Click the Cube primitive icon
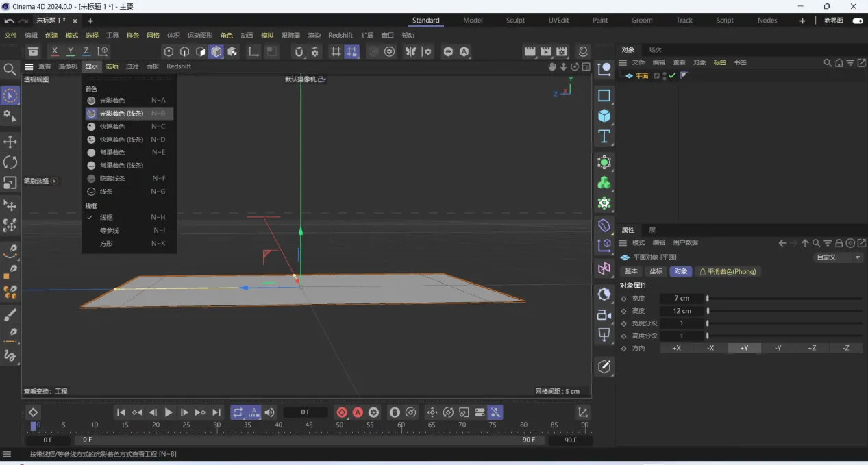 (x=604, y=116)
